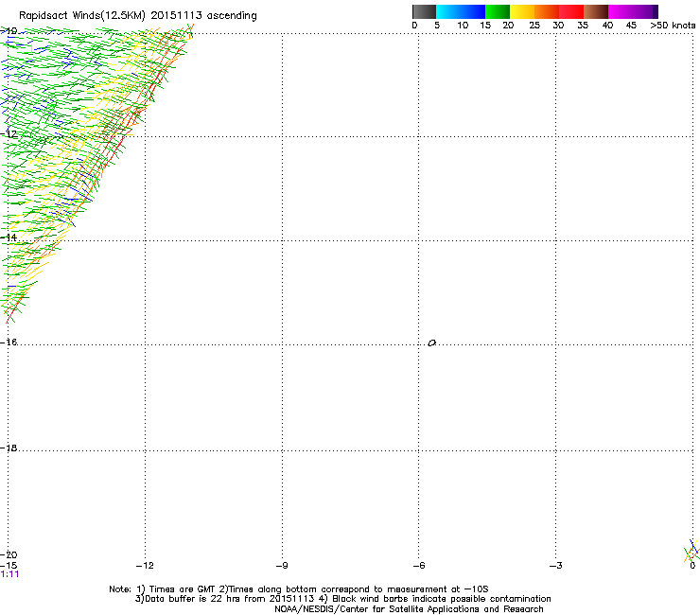Click the "-12" longitude label on the bottom axis
Screen dimensions: 700x615
click(x=145, y=566)
